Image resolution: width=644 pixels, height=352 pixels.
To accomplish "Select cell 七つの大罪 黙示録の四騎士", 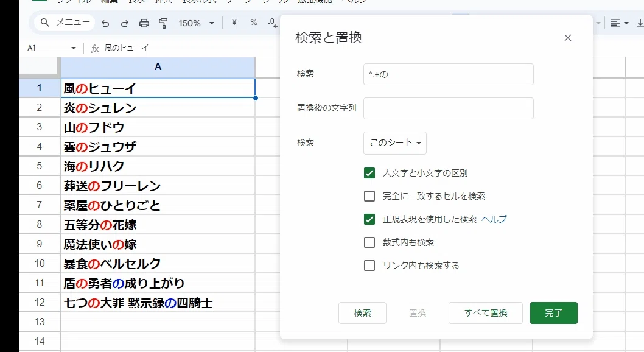I will pyautogui.click(x=158, y=303).
